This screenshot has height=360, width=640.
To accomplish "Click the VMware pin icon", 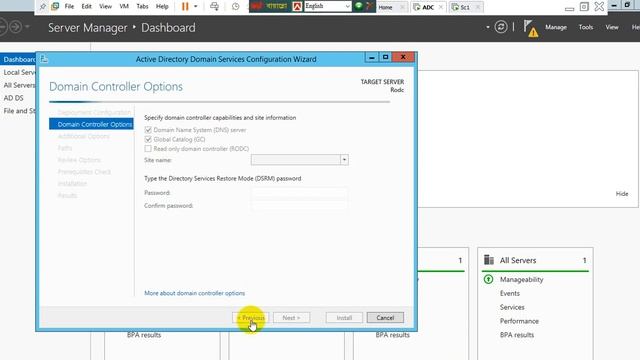I will [43, 6].
